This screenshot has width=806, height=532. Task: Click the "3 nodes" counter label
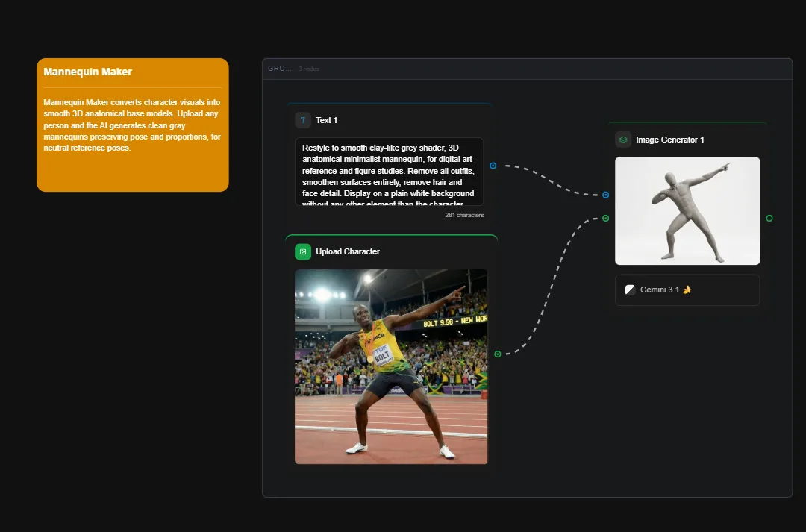click(x=307, y=69)
